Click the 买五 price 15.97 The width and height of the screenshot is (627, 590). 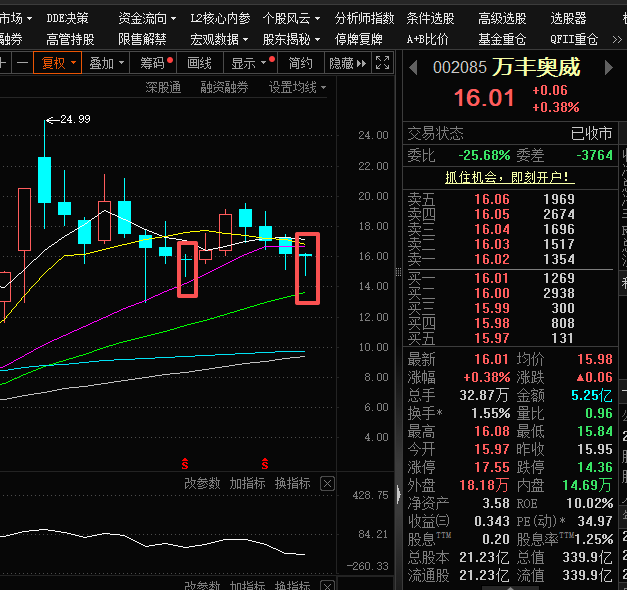[x=492, y=338]
